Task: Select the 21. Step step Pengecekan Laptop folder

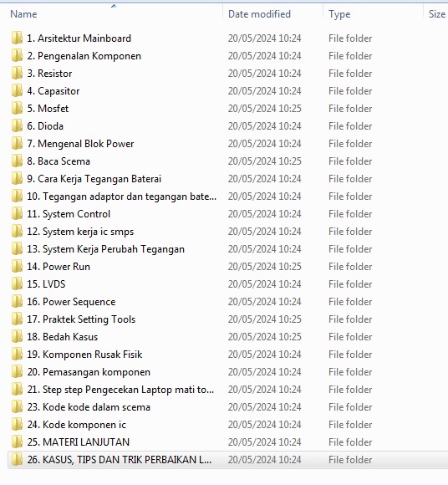Action: tap(120, 390)
